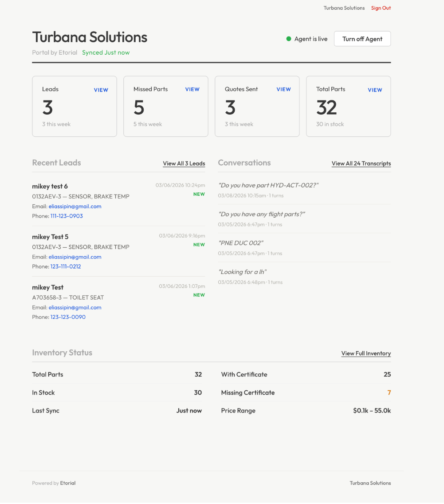View All 24 Transcripts

(x=361, y=163)
